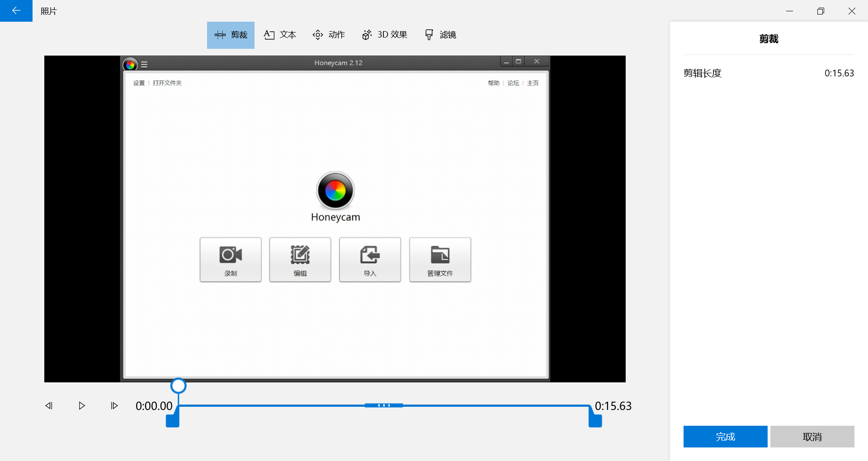Click 完成 to finish trimming
This screenshot has height=461, width=868.
tap(725, 437)
